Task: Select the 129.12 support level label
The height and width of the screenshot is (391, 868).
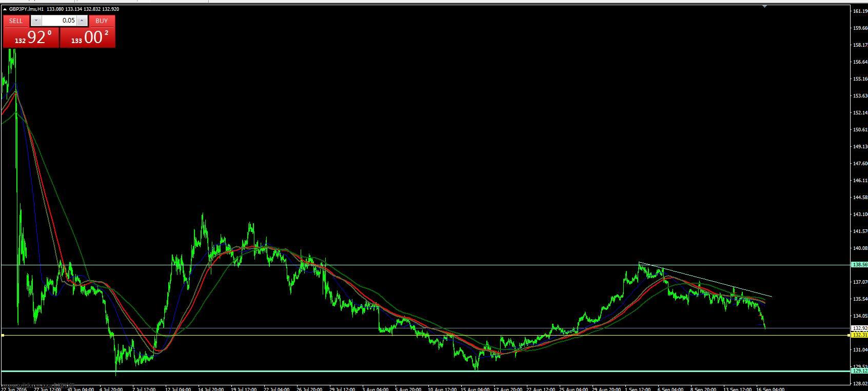Action: (x=859, y=370)
